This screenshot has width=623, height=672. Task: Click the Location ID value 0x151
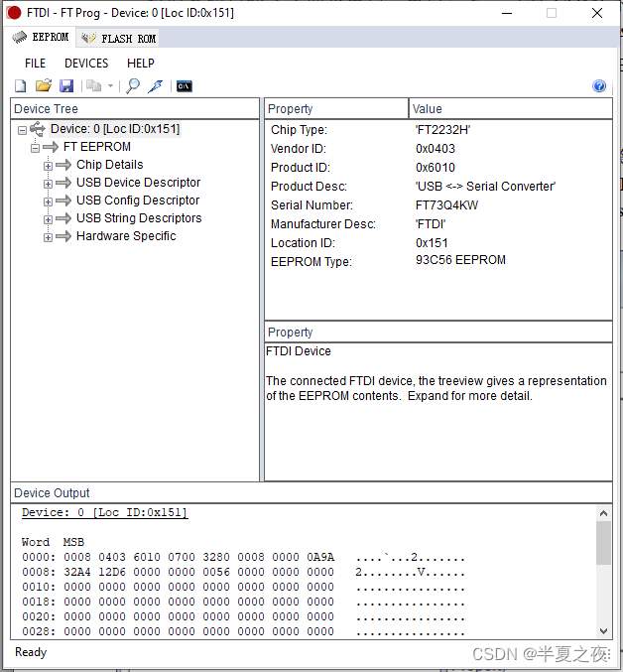(432, 243)
